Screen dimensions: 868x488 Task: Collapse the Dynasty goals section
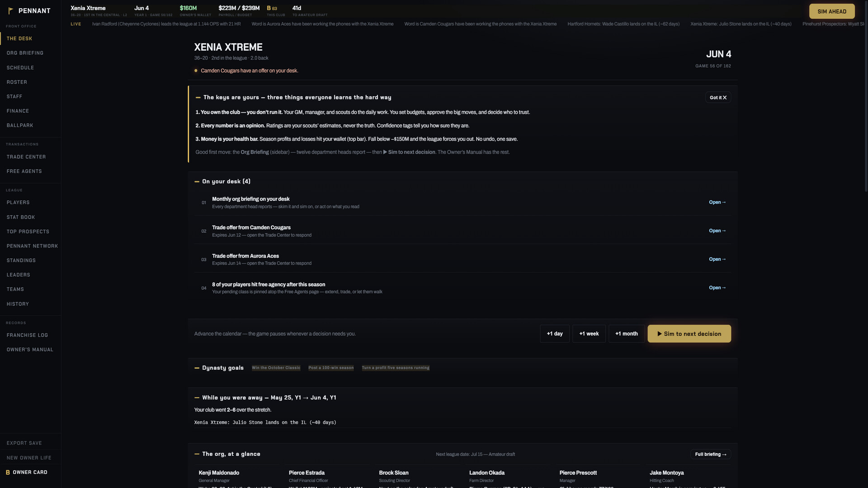click(x=197, y=368)
